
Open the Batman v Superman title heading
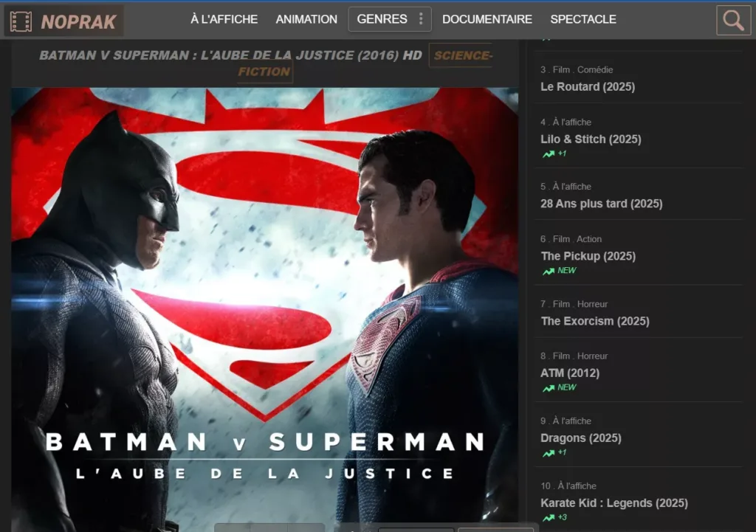pos(230,55)
